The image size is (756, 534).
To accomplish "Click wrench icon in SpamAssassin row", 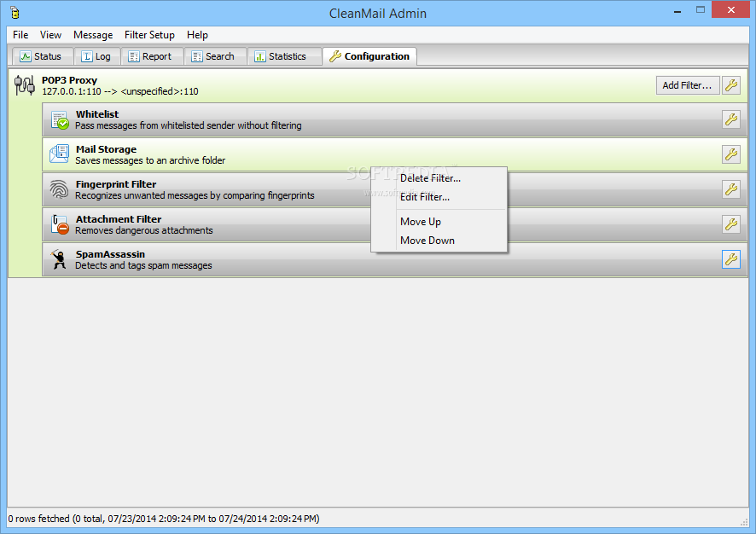I will coord(731,259).
